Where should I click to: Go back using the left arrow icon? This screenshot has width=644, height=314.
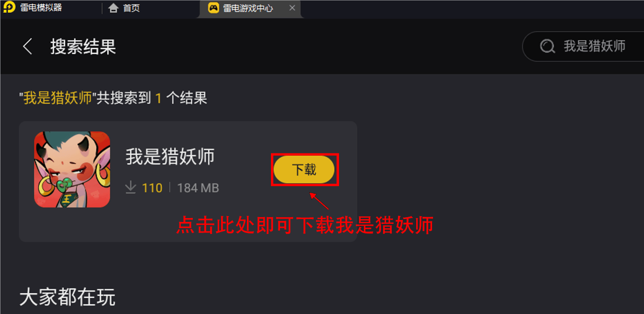[x=28, y=47]
